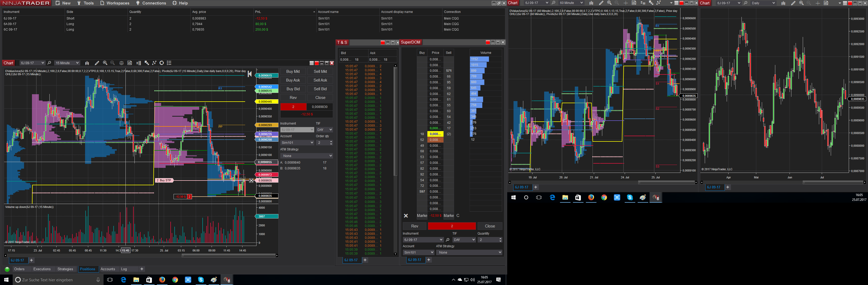Screen dimensions: 868x285
Task: Open Firefox from the Windows taskbar
Action: [x=162, y=280]
